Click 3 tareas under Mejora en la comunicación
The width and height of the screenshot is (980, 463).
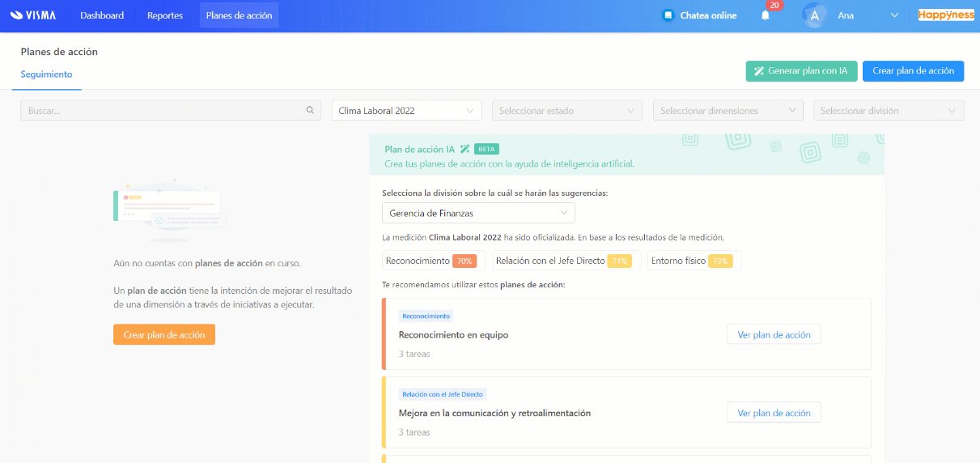(414, 432)
